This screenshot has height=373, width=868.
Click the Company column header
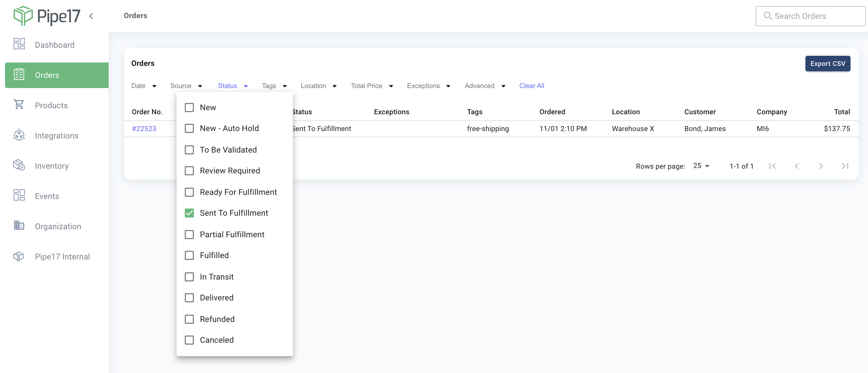(771, 112)
